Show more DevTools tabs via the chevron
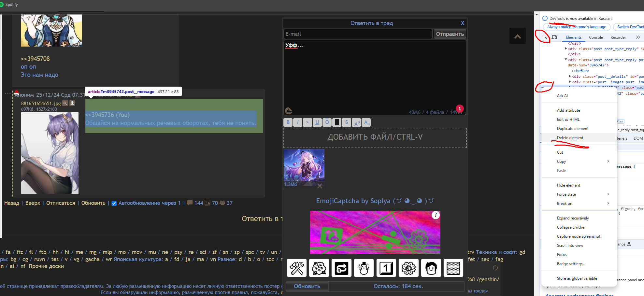 click(638, 37)
